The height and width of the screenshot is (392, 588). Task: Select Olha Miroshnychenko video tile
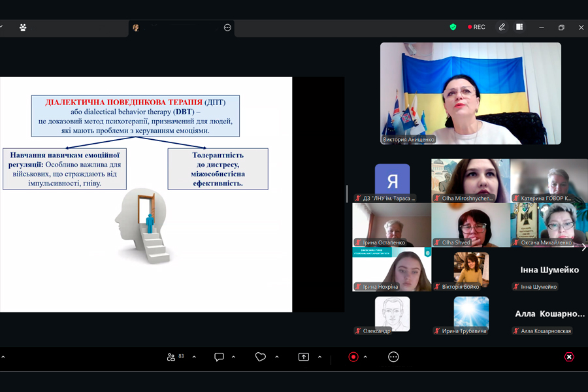pos(470,181)
